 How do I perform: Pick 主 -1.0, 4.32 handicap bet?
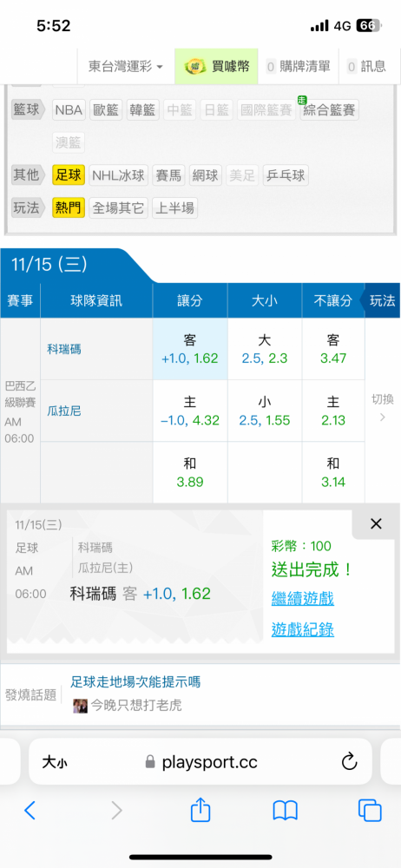190,411
